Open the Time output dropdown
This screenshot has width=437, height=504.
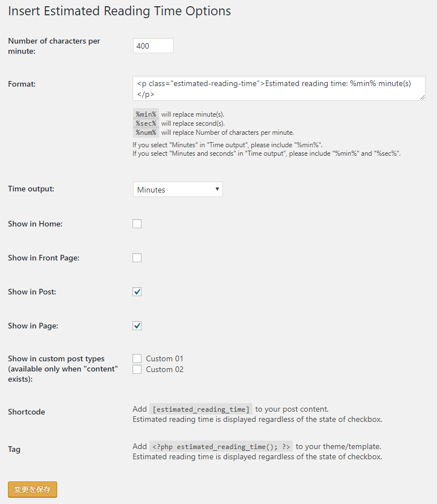(x=178, y=189)
